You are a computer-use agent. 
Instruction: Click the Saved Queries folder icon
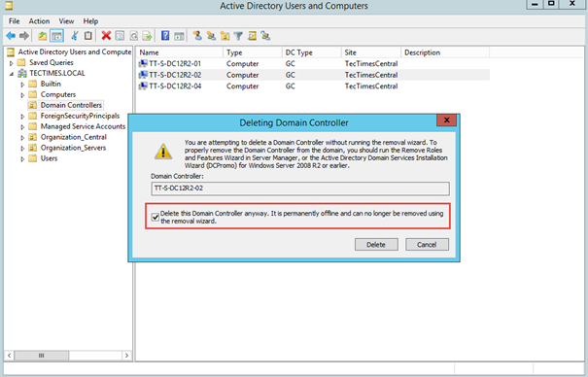(x=21, y=62)
